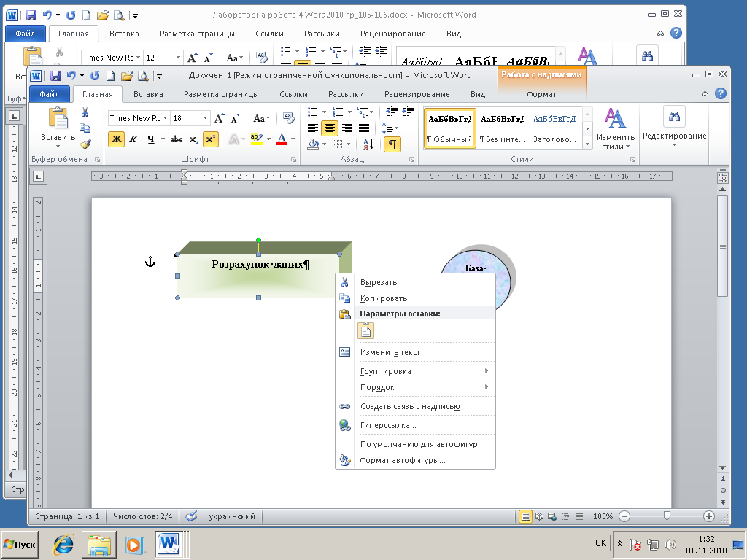The image size is (747, 560).
Task: Click the zoom in plus button
Action: coord(709,516)
